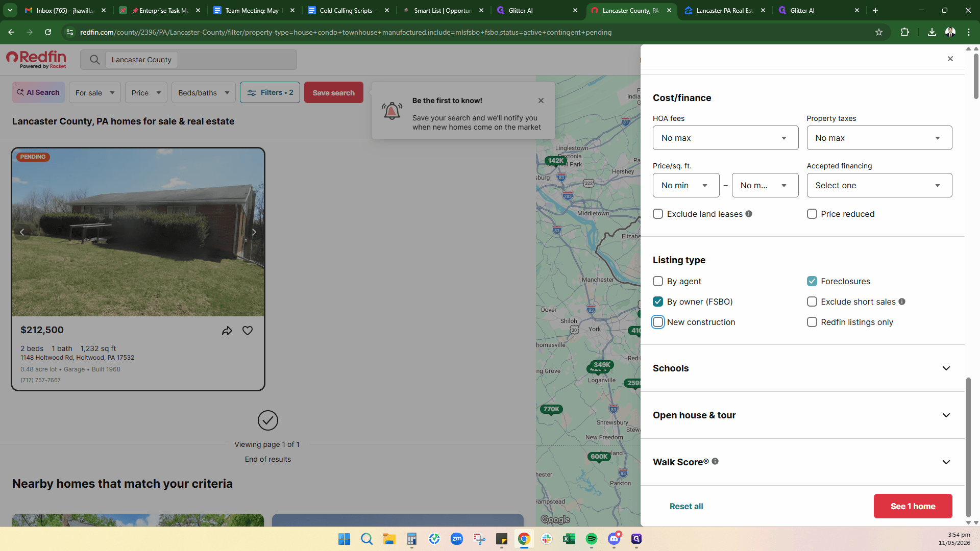
Task: Switch to the Smart List Opportunities tab
Action: point(443,10)
